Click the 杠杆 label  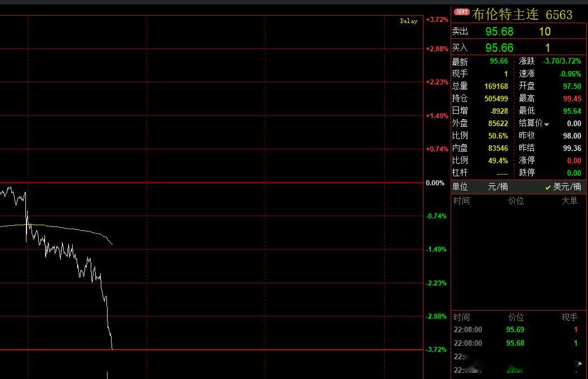pyautogui.click(x=460, y=172)
